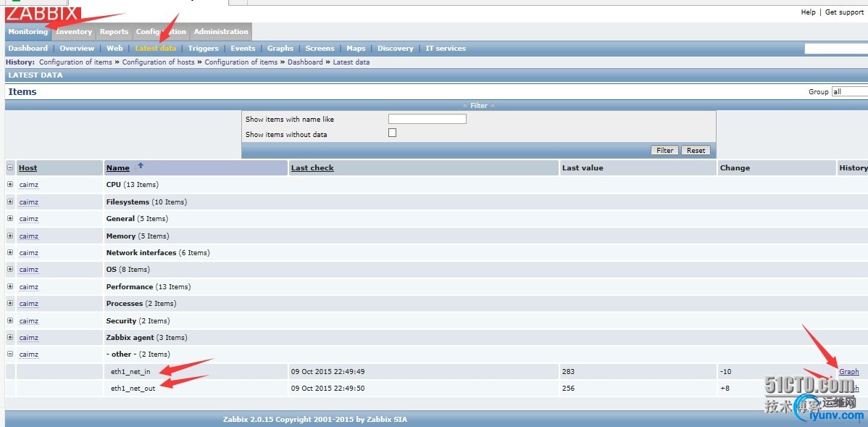Viewport: 868px width, 427px height.
Task: Expand the General (5 Items) group
Action: click(x=10, y=218)
